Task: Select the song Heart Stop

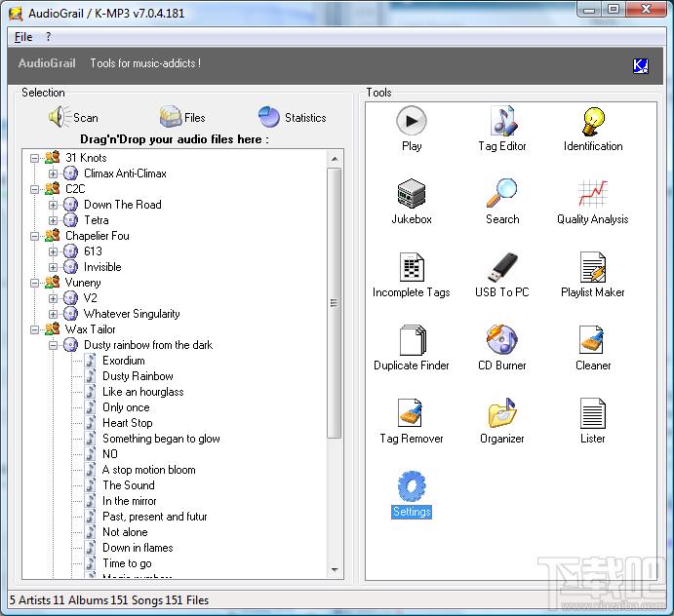Action: [x=127, y=423]
